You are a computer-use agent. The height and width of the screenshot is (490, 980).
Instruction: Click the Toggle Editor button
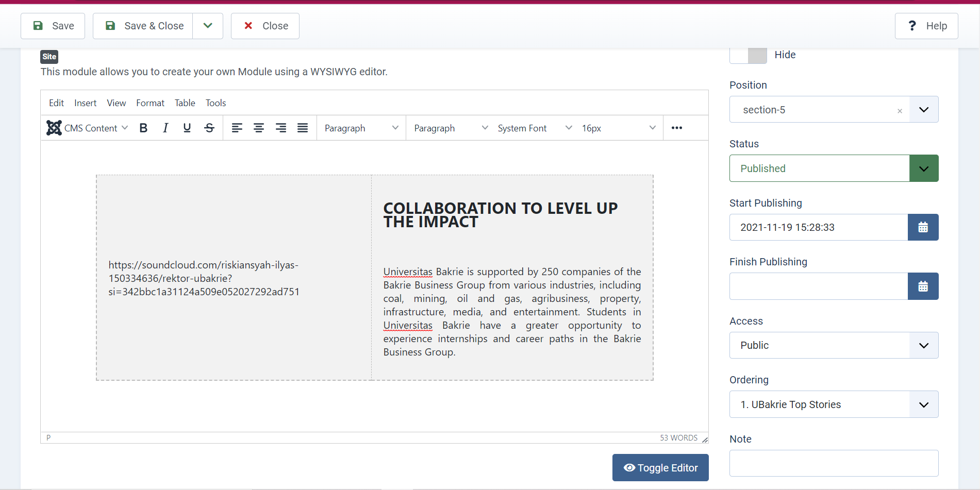pos(660,468)
